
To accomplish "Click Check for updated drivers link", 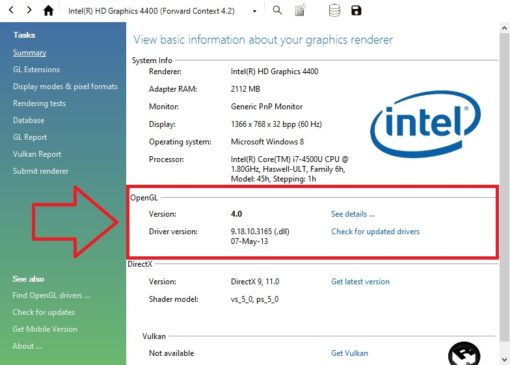I will pos(375,231).
